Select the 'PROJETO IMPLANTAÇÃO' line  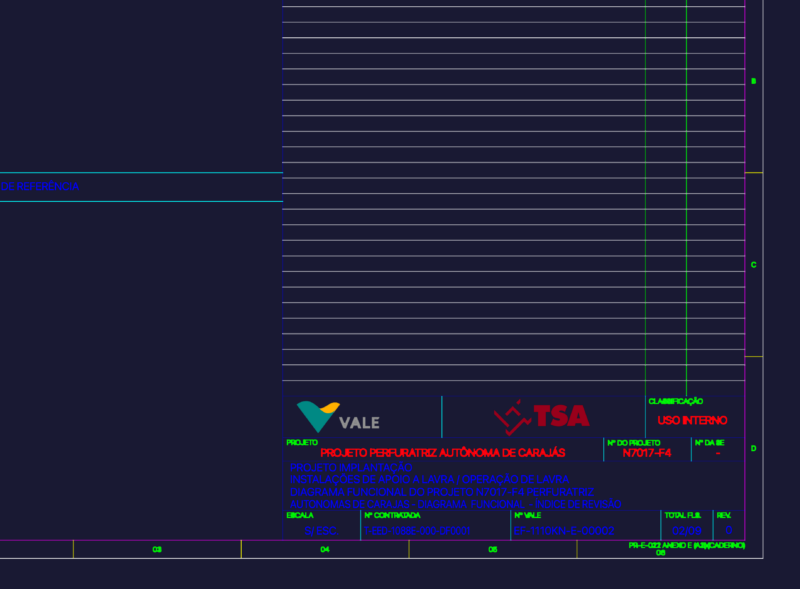[351, 467]
